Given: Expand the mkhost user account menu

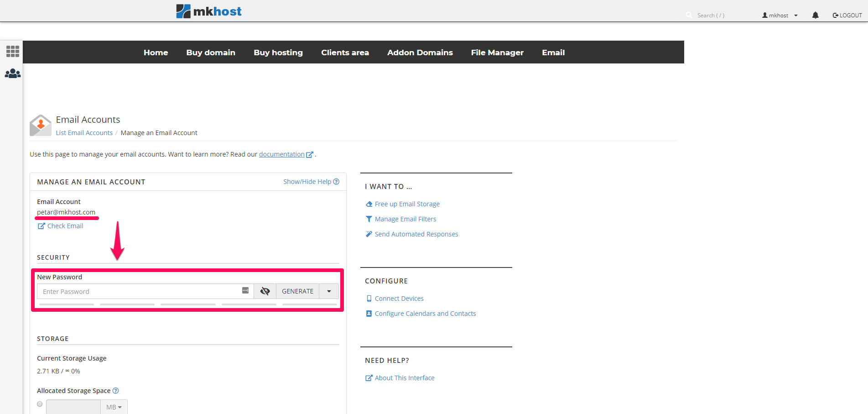Looking at the screenshot, I should (780, 16).
